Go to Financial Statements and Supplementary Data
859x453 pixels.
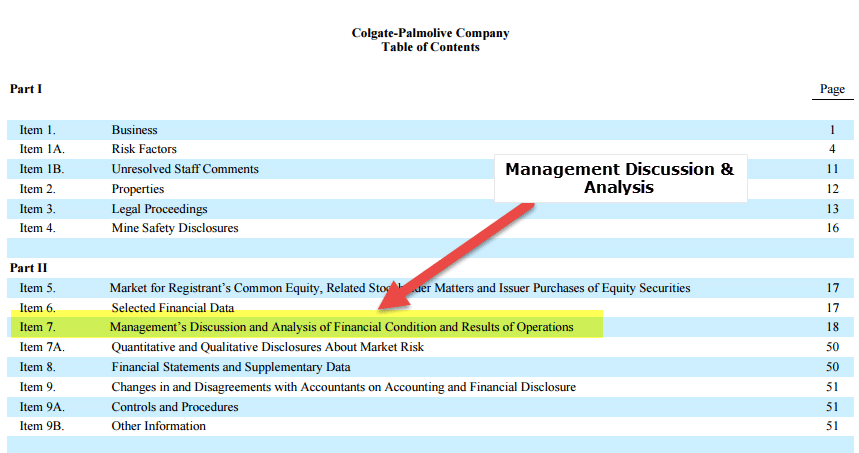230,367
